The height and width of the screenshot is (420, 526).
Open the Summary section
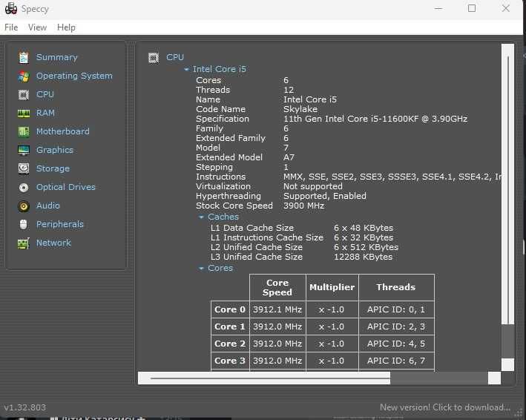[56, 57]
